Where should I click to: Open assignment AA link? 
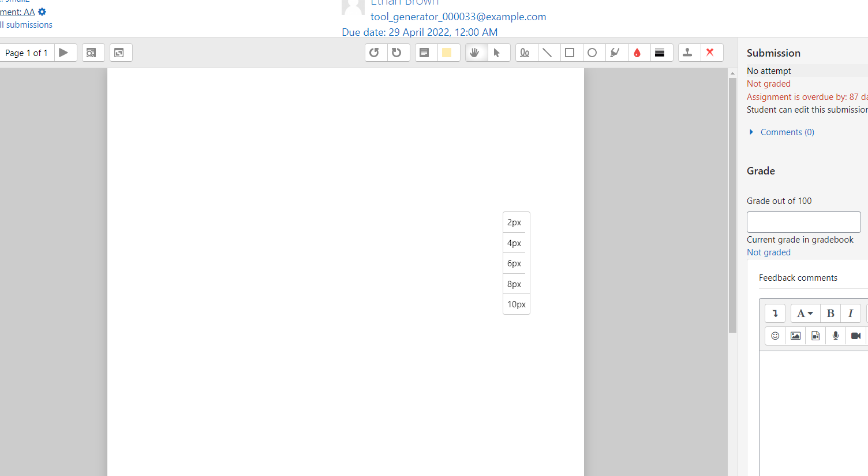tap(17, 12)
